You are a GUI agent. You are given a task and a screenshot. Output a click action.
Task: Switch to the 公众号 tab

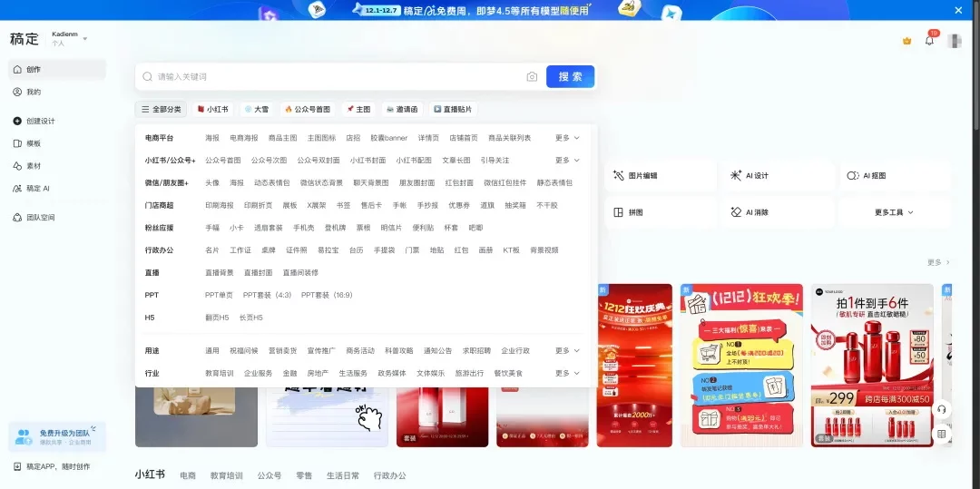pyautogui.click(x=269, y=475)
